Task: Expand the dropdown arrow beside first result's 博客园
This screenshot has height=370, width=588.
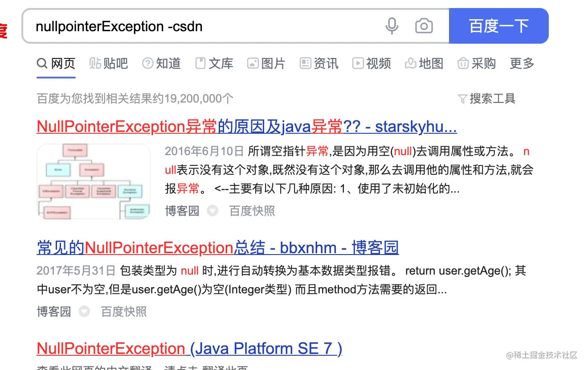Action: pyautogui.click(x=212, y=210)
